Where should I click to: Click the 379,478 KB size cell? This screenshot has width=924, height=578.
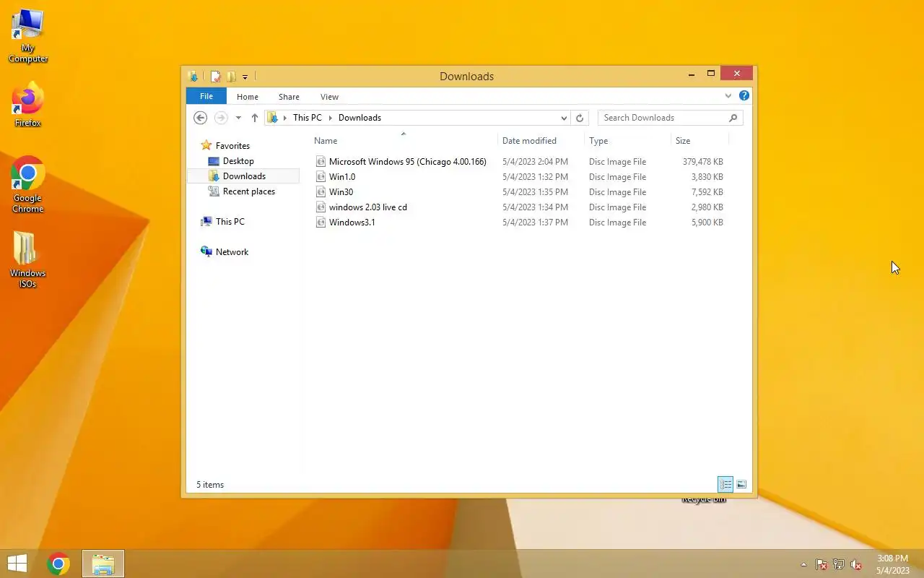(x=702, y=162)
